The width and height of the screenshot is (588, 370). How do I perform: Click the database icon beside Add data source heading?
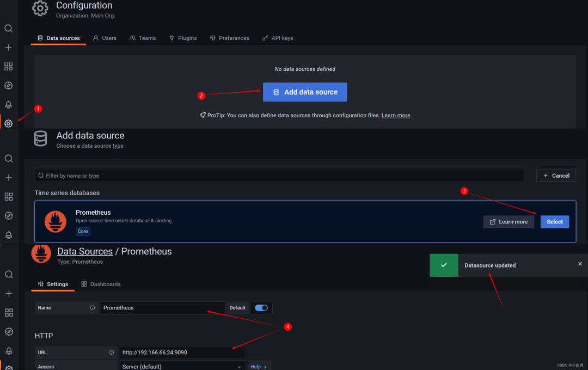click(x=40, y=138)
